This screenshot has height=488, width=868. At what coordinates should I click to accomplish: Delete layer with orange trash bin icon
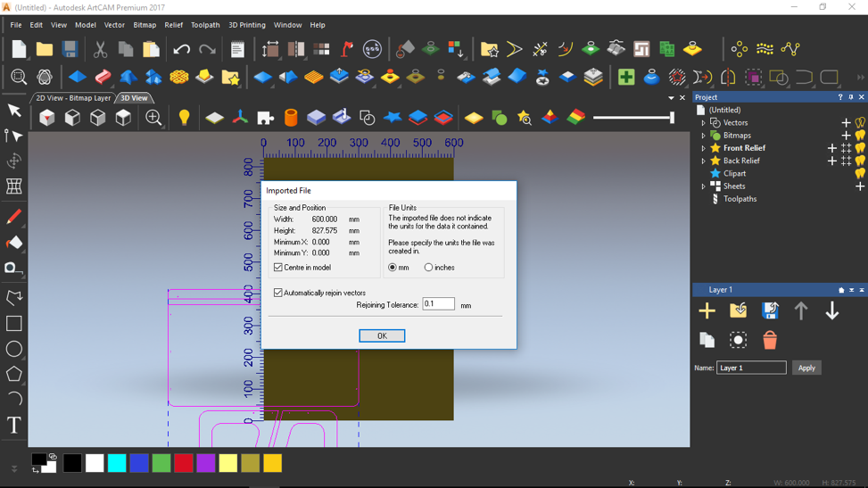770,340
